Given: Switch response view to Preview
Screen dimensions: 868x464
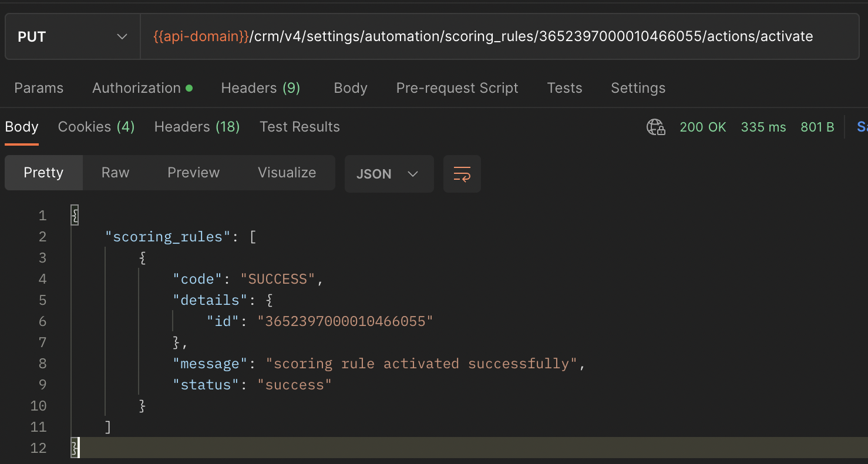Looking at the screenshot, I should tap(193, 173).
